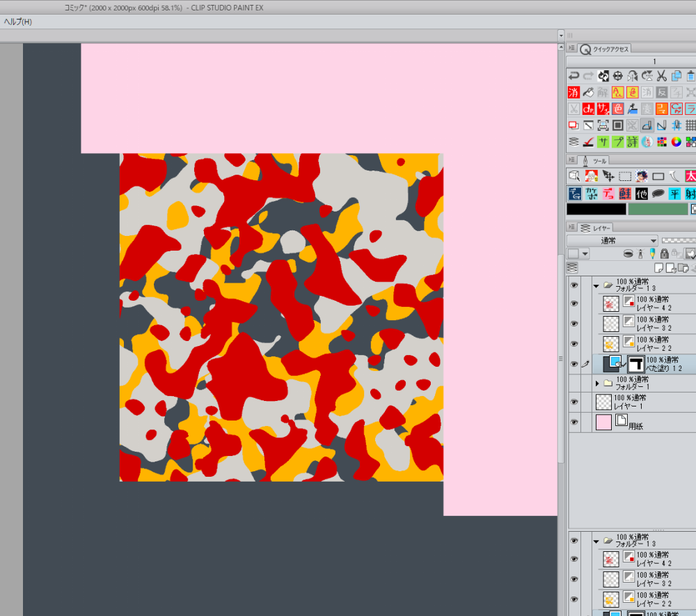Hide folder フォルダー 1 3 via its eye icon
This screenshot has width=696, height=616.
click(574, 285)
